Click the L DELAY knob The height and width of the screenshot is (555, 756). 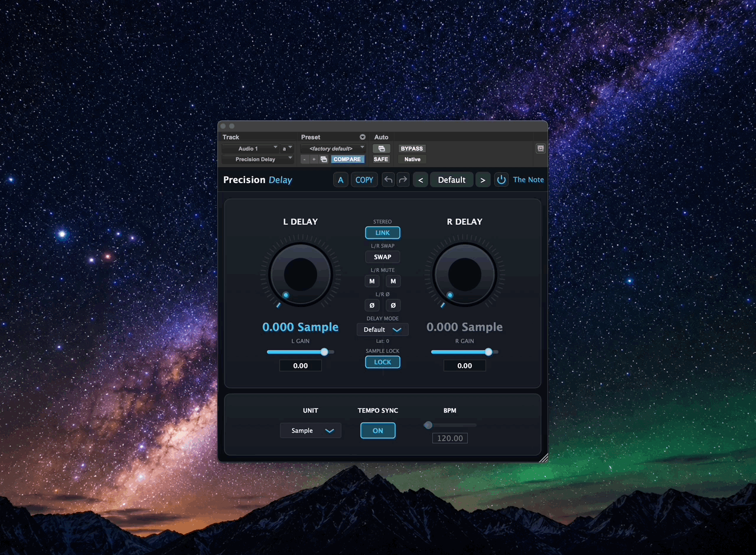click(301, 275)
